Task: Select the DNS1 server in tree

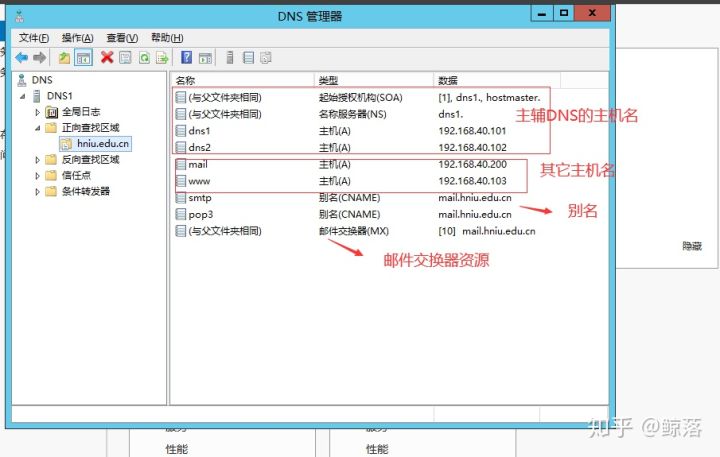Action: 60,96
